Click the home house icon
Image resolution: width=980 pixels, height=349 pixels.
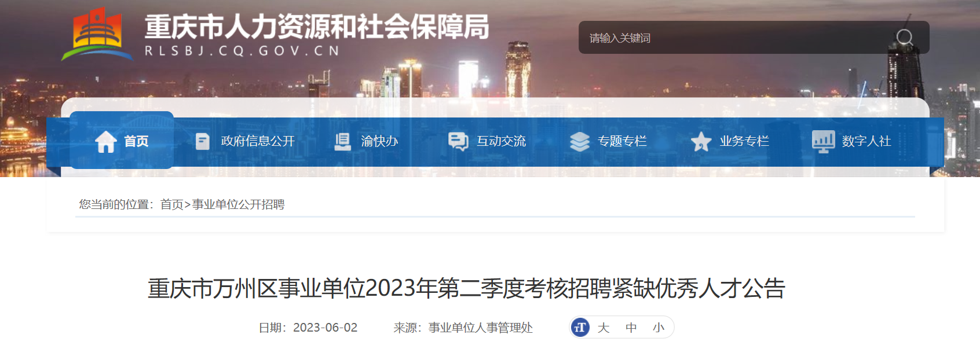point(106,142)
